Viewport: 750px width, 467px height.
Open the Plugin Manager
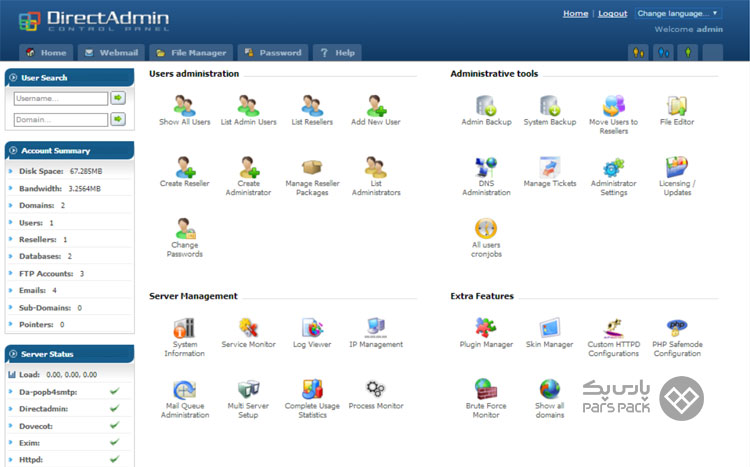pyautogui.click(x=486, y=333)
